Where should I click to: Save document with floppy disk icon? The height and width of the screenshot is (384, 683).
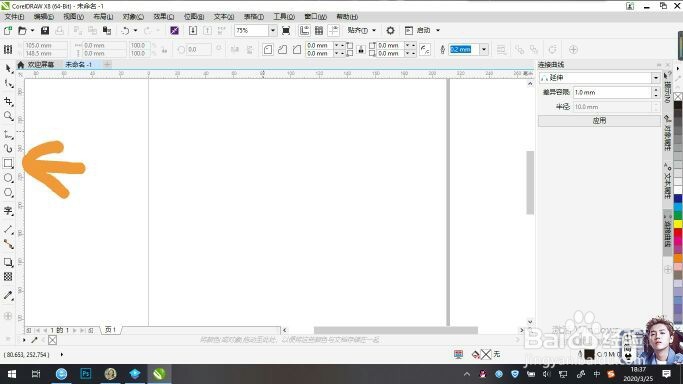(45, 30)
